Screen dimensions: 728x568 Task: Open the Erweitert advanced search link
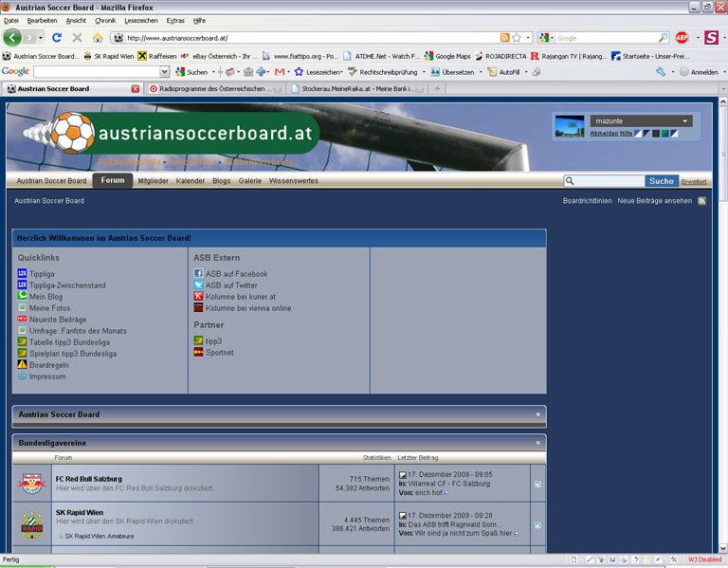point(694,182)
